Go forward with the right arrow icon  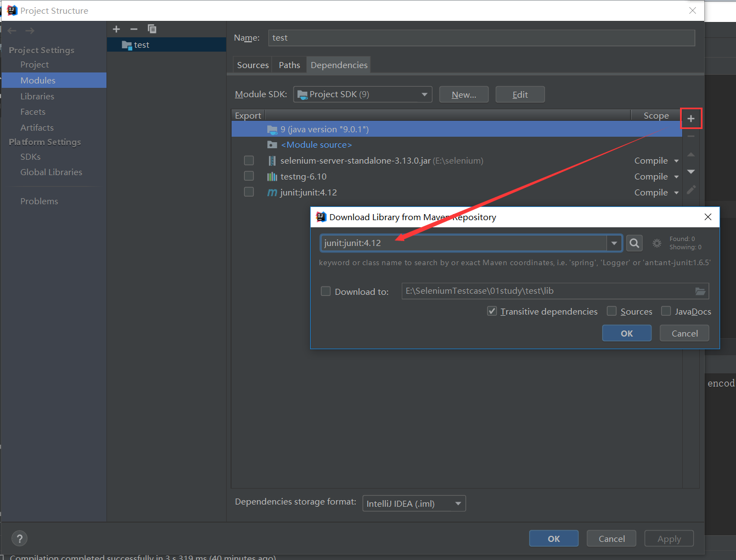(x=30, y=31)
